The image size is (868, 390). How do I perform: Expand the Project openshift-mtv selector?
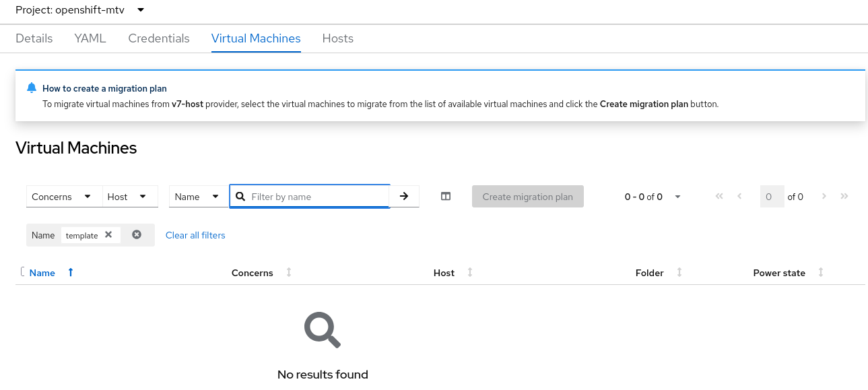click(x=80, y=10)
